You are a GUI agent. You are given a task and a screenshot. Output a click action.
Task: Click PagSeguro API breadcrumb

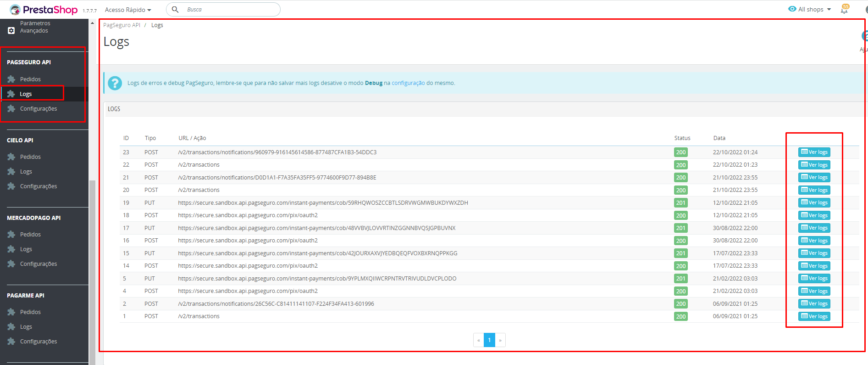(x=122, y=25)
